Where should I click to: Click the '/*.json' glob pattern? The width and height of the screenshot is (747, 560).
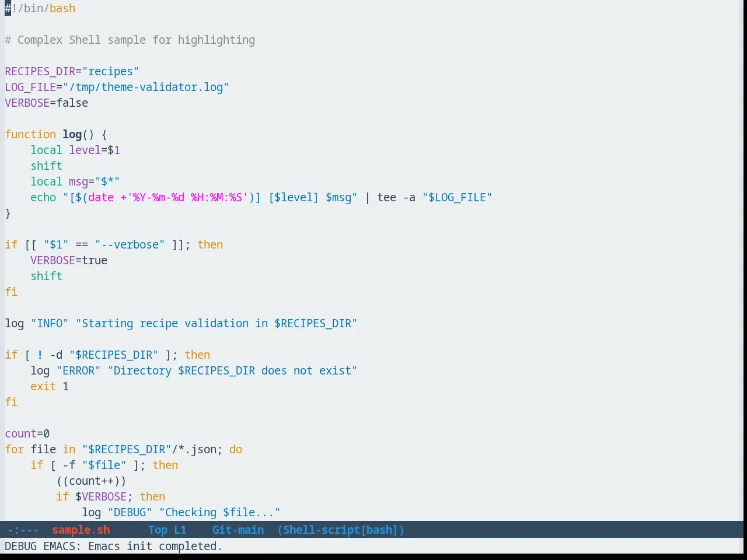194,449
